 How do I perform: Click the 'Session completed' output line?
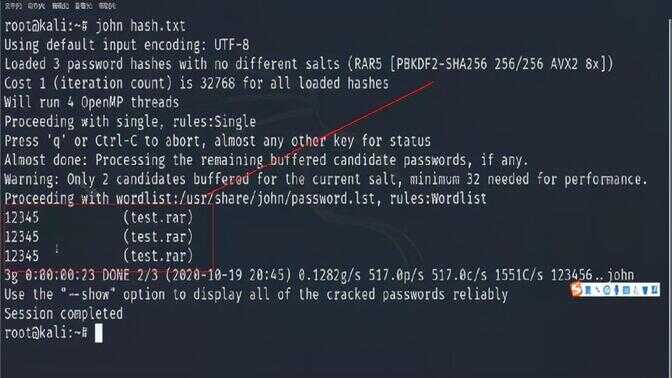click(63, 314)
